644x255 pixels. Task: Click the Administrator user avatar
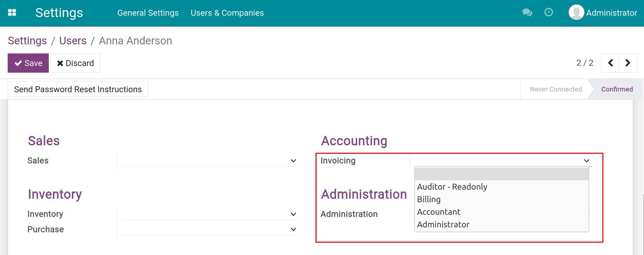point(576,13)
